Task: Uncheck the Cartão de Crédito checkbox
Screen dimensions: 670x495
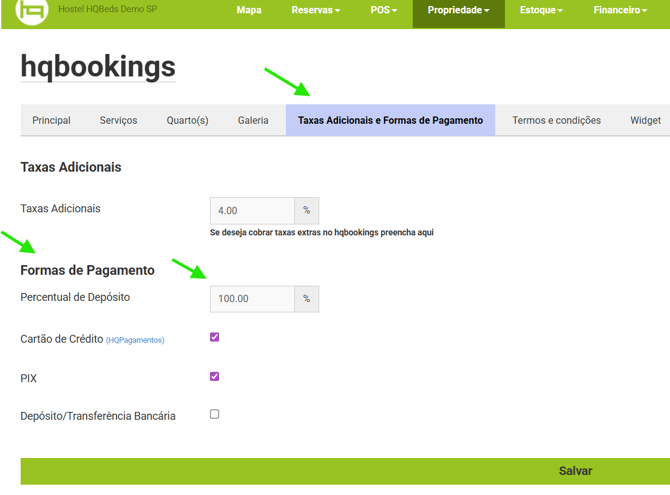Action: [214, 338]
